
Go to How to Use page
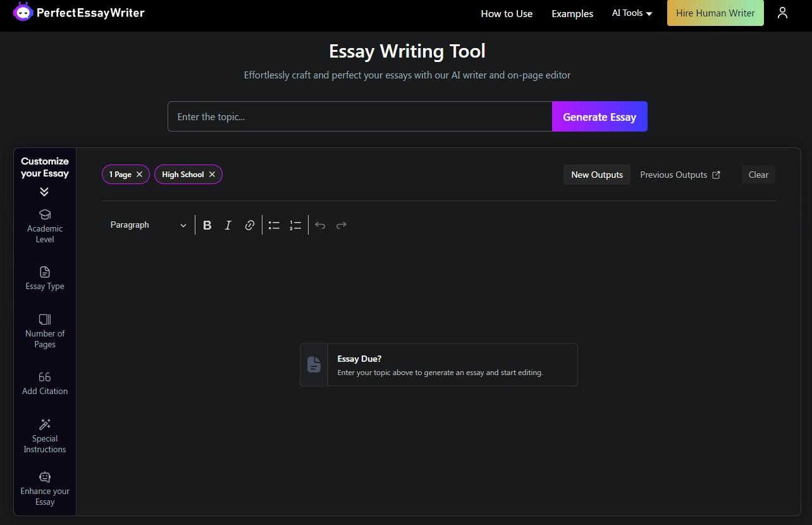pos(507,13)
